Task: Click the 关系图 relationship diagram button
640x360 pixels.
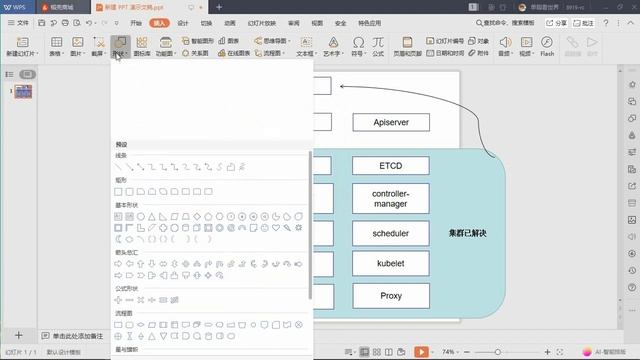Action: [196, 53]
